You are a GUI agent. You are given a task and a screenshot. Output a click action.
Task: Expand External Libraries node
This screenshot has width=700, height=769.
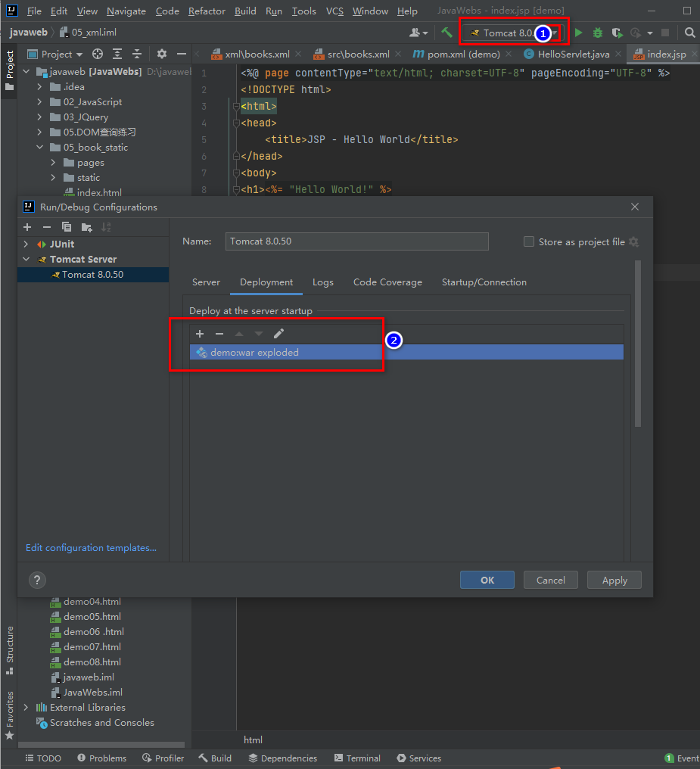pos(26,707)
